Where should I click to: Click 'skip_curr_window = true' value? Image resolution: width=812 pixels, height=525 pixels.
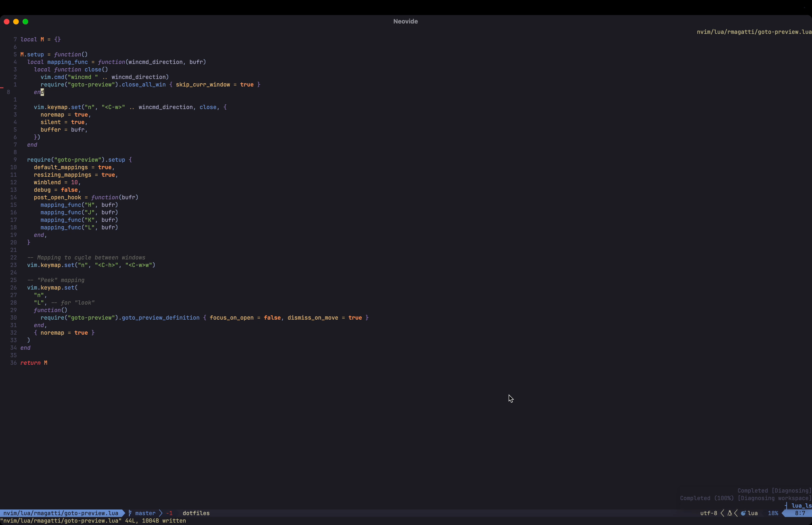[247, 85]
